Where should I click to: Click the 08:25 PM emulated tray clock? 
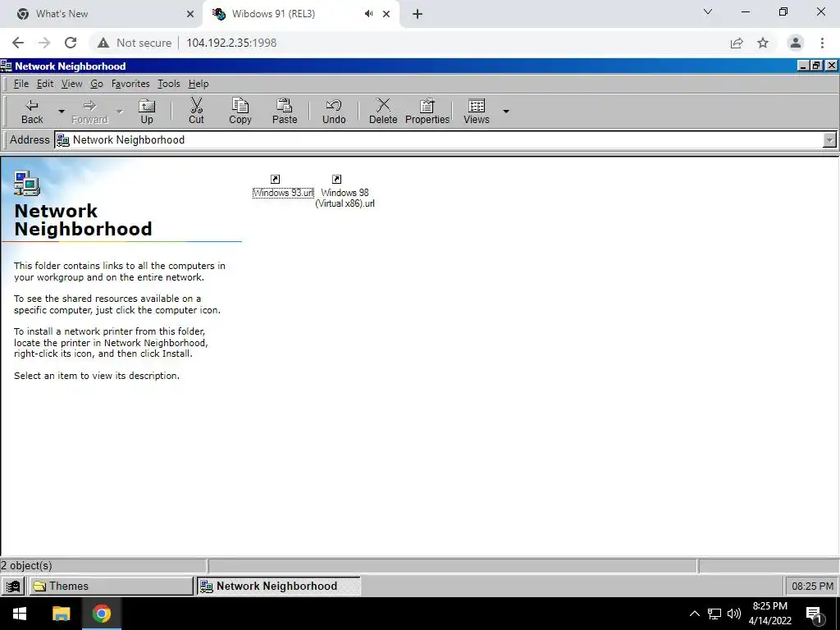(812, 586)
